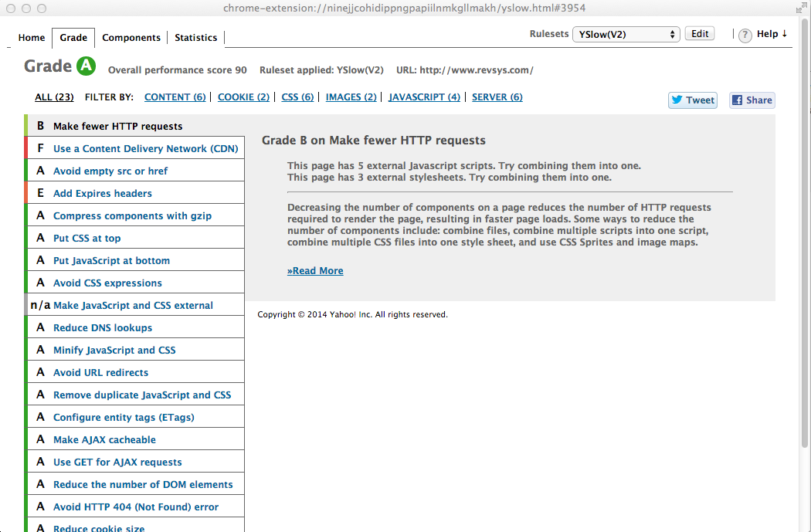Switch to the Statistics tab

point(195,37)
